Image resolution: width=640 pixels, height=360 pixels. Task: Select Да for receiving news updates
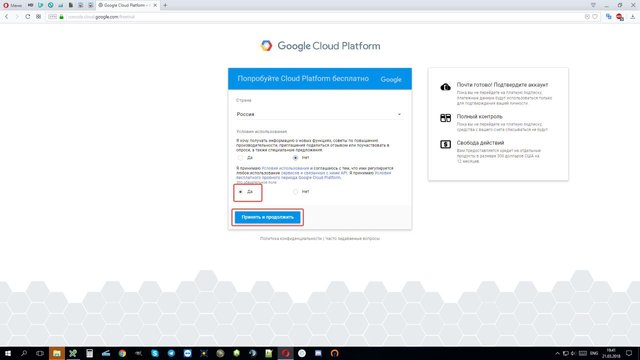tap(240, 158)
